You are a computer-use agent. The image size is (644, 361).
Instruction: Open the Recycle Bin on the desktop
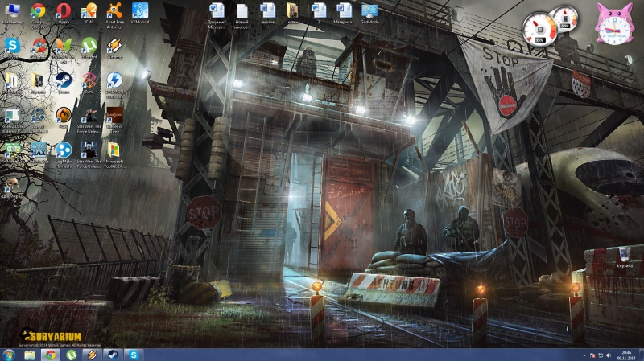tap(625, 256)
